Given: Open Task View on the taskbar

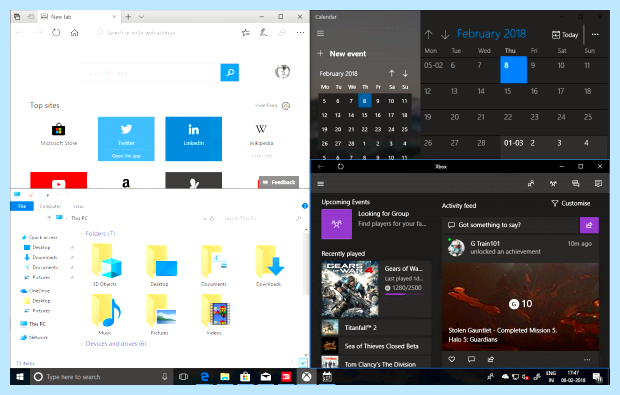Looking at the screenshot, I should (183, 377).
